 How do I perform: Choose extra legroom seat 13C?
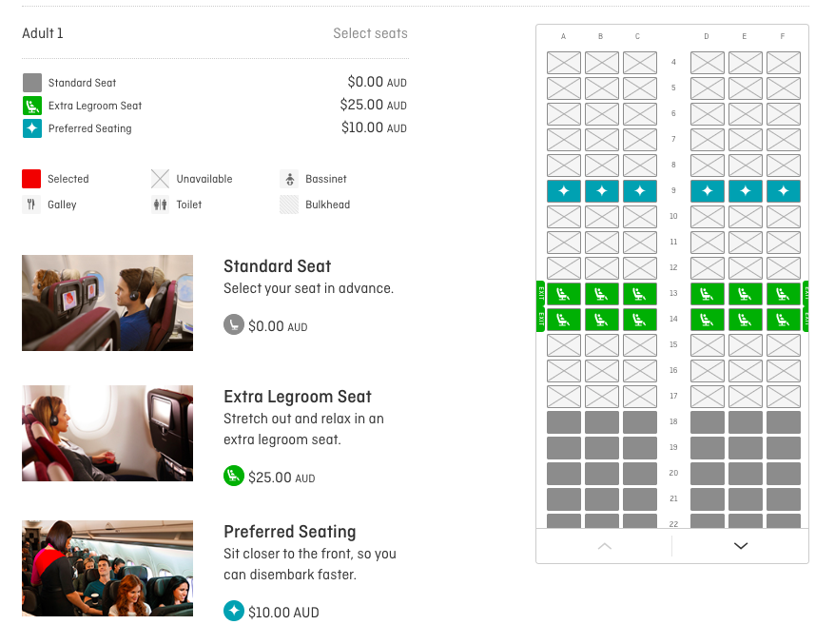pos(639,294)
